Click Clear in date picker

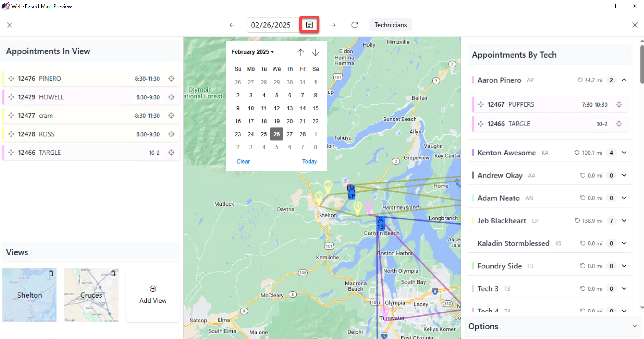(243, 161)
